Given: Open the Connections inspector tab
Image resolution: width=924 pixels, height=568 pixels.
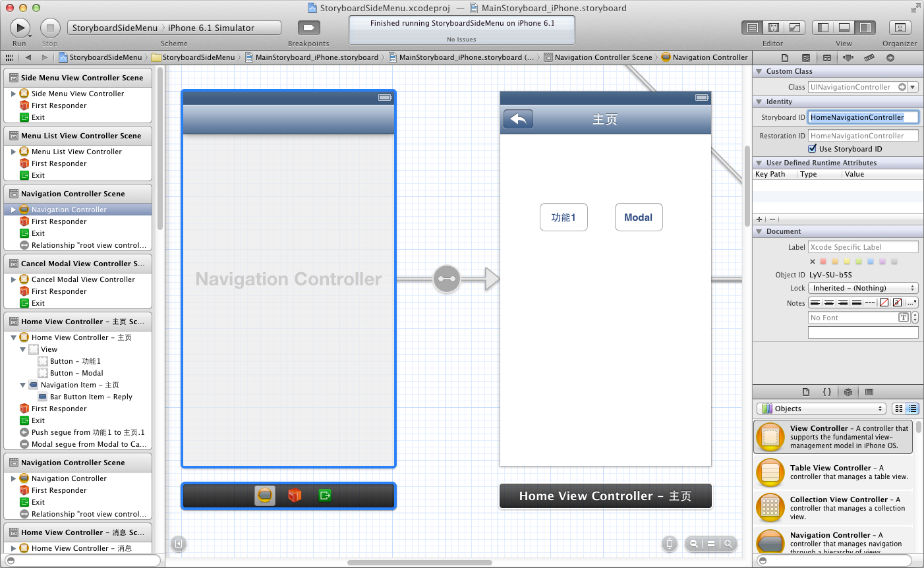Looking at the screenshot, I should click(x=890, y=58).
